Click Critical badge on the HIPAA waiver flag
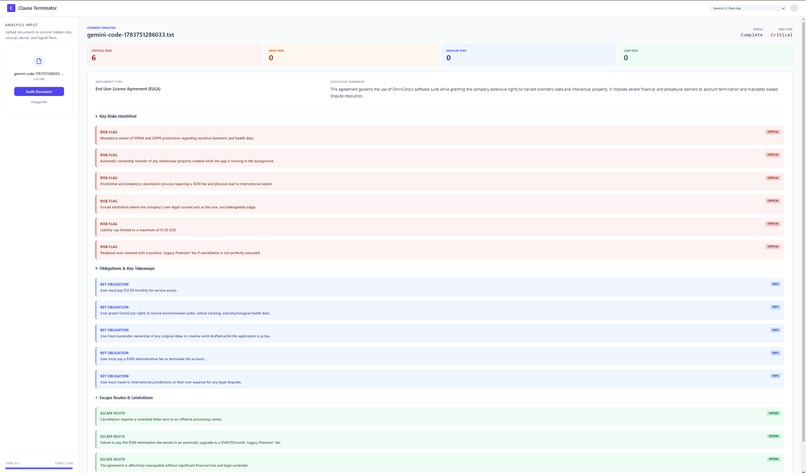This screenshot has width=806, height=473. pos(773,132)
